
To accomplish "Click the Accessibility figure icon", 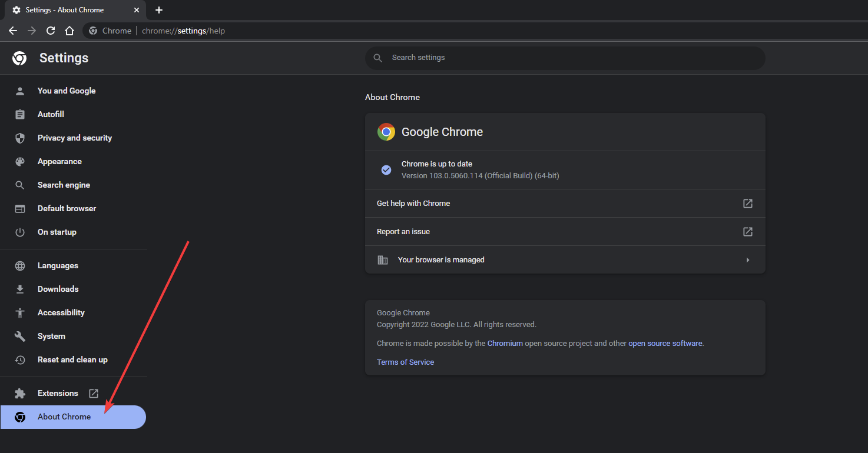I will click(20, 312).
